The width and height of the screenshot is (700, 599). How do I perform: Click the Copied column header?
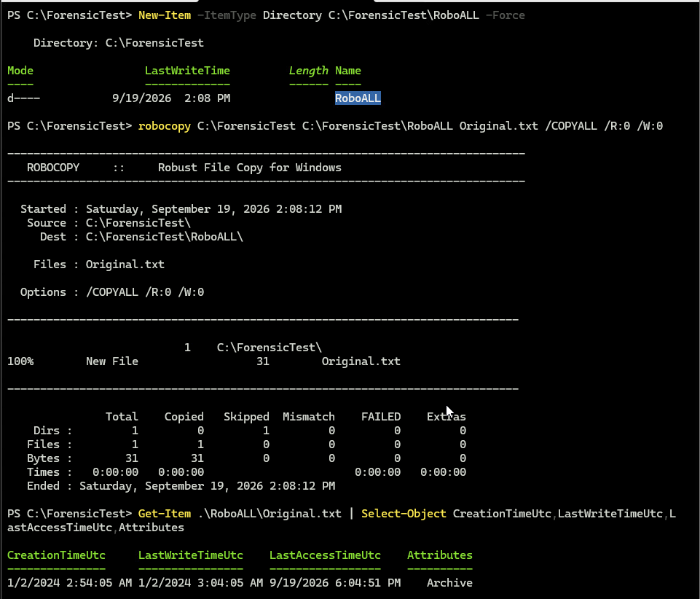184,417
